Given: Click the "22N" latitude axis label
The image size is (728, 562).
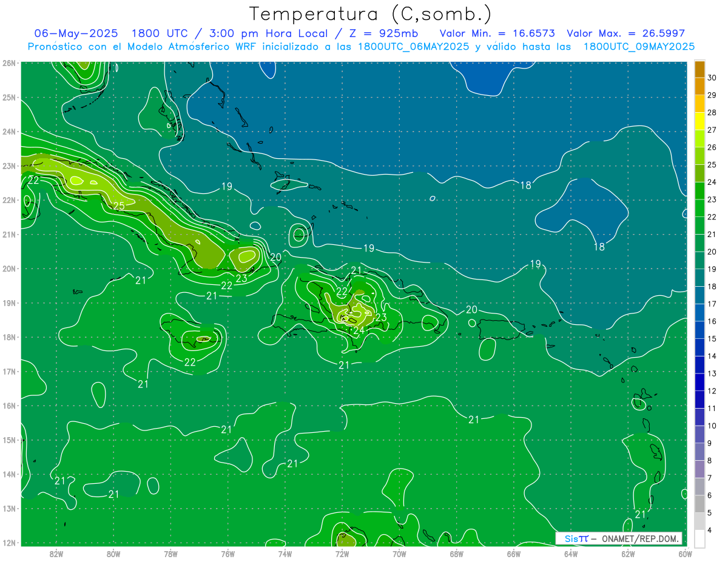Looking at the screenshot, I should point(9,200).
